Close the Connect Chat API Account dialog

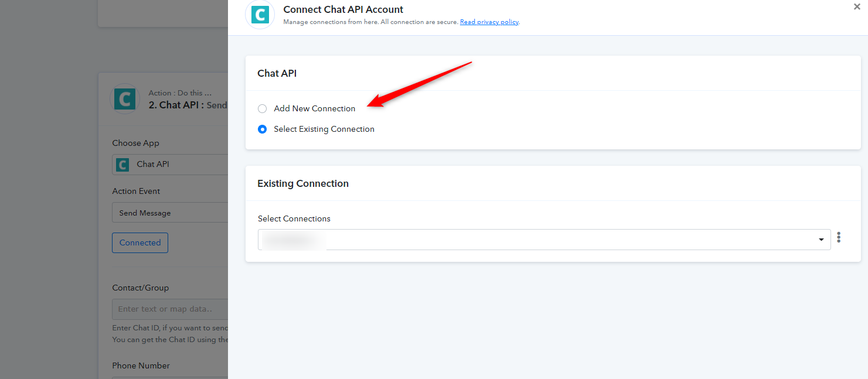coord(857,6)
